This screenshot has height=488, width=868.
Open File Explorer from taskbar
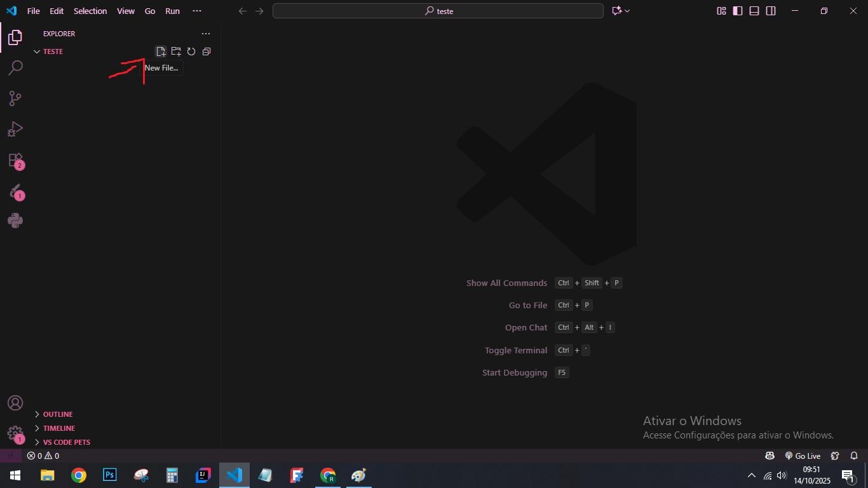[x=48, y=475]
